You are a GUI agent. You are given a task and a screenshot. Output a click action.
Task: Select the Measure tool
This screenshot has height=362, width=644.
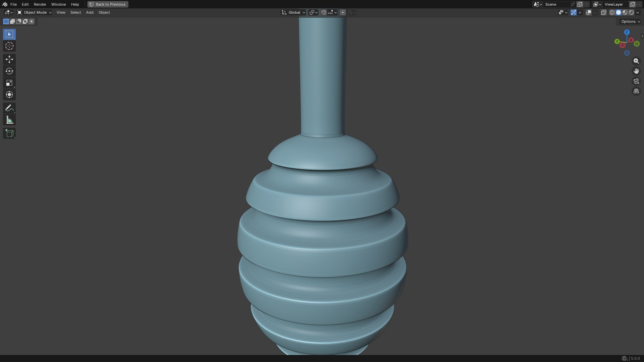pyautogui.click(x=9, y=120)
